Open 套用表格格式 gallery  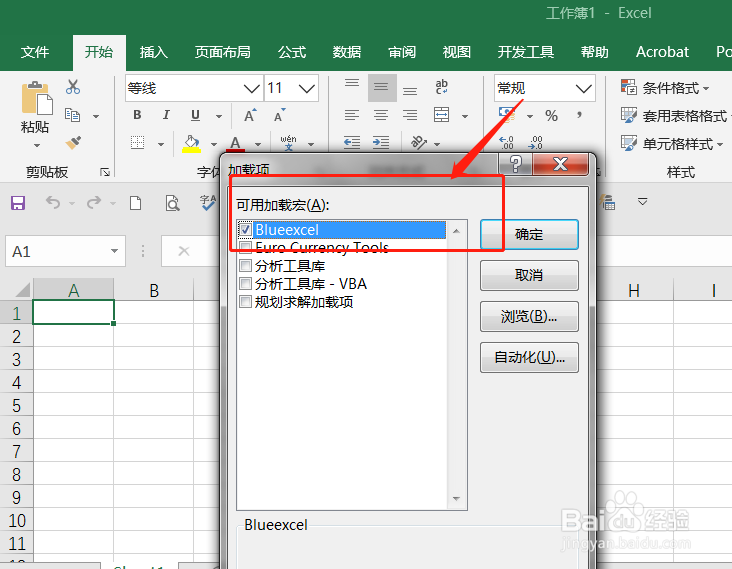pos(675,116)
